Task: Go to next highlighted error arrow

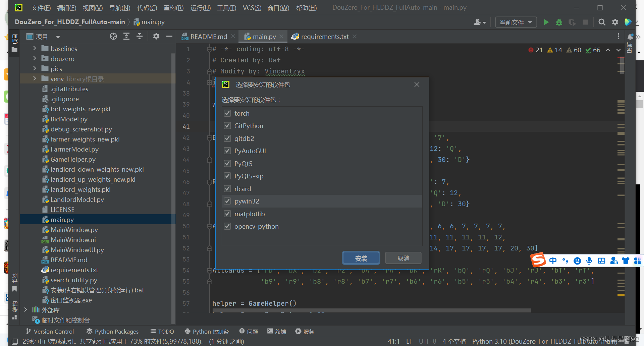Action: coord(619,50)
